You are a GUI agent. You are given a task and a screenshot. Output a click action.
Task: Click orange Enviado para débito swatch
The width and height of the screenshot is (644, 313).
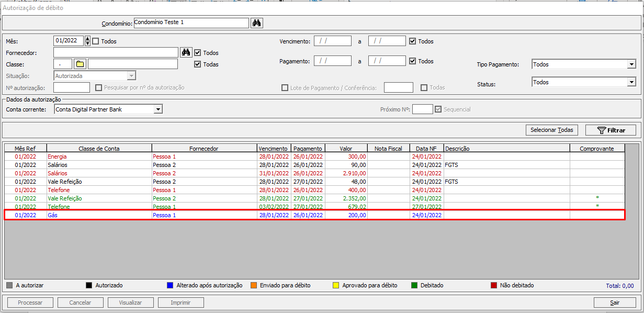(x=254, y=285)
